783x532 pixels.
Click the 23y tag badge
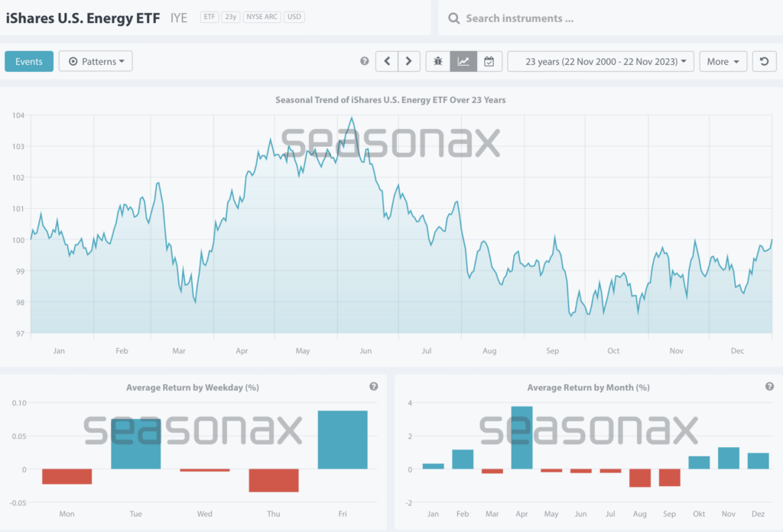coord(230,17)
